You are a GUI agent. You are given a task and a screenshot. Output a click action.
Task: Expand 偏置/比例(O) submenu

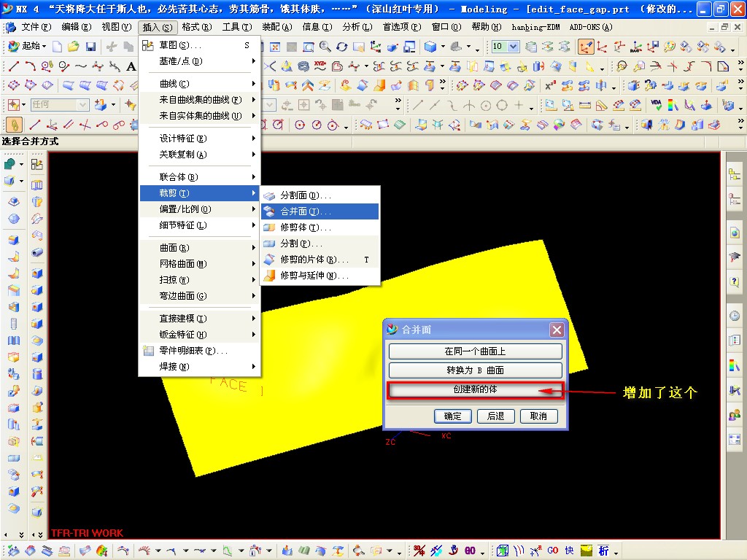point(200,209)
